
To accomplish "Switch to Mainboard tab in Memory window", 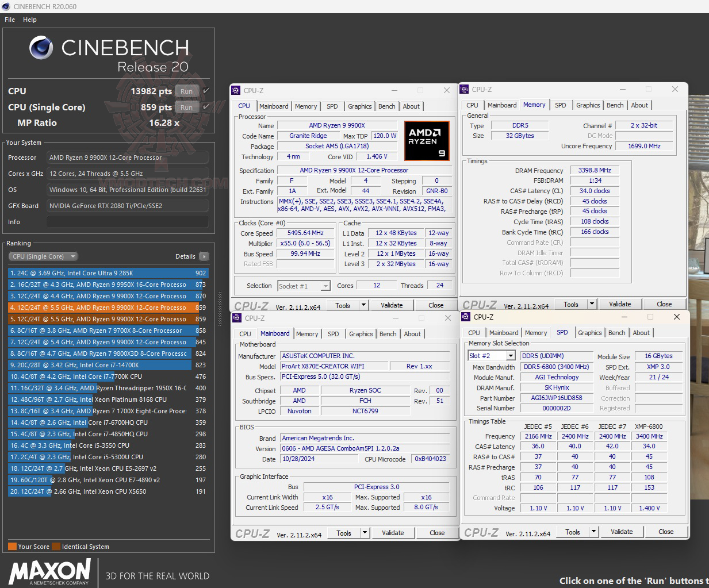I will 502,105.
